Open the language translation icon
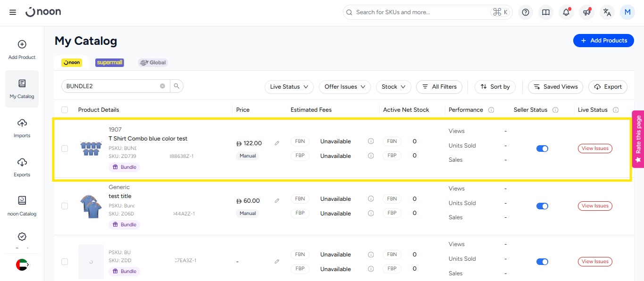 point(607,12)
